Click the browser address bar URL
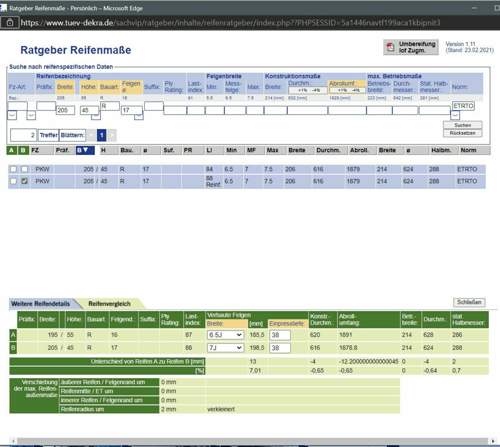Screen dimensions: 500x447 230,23
